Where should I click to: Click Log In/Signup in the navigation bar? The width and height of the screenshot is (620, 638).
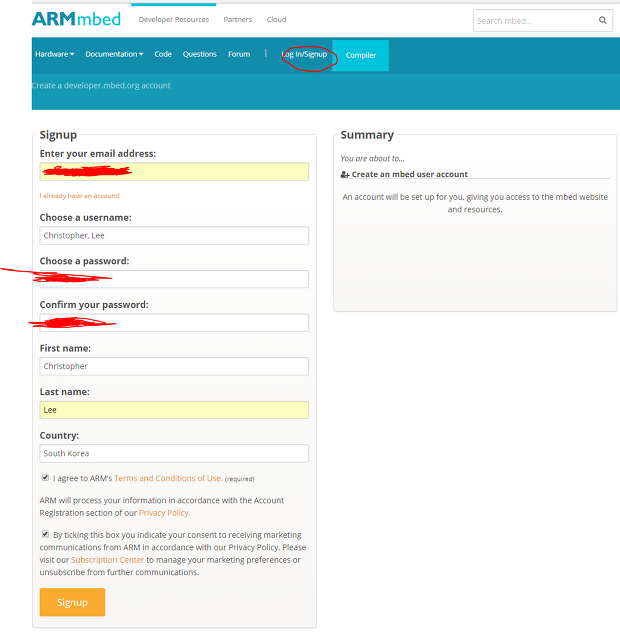[x=304, y=54]
